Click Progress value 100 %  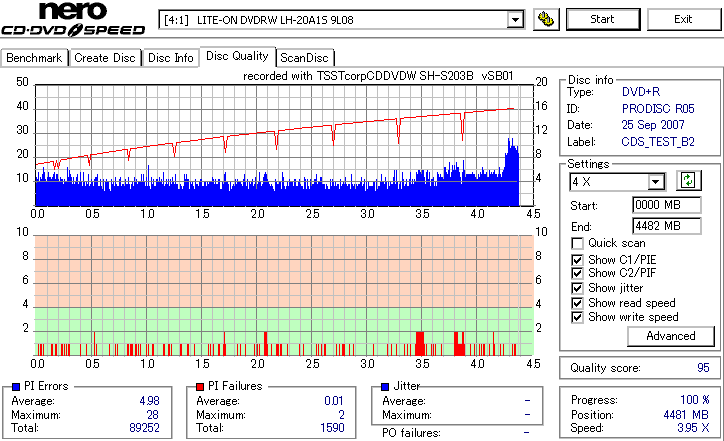coord(695,399)
